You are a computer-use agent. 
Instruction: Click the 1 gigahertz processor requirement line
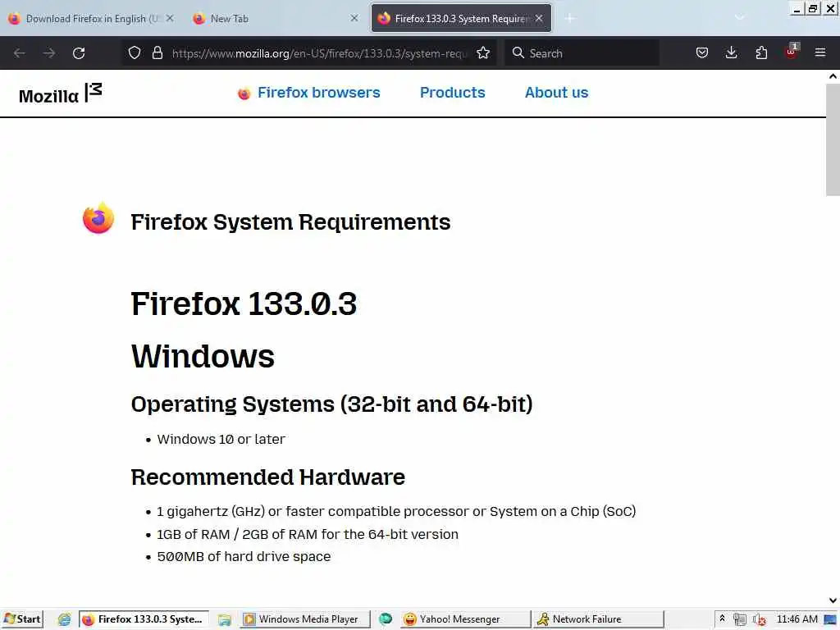[396, 511]
